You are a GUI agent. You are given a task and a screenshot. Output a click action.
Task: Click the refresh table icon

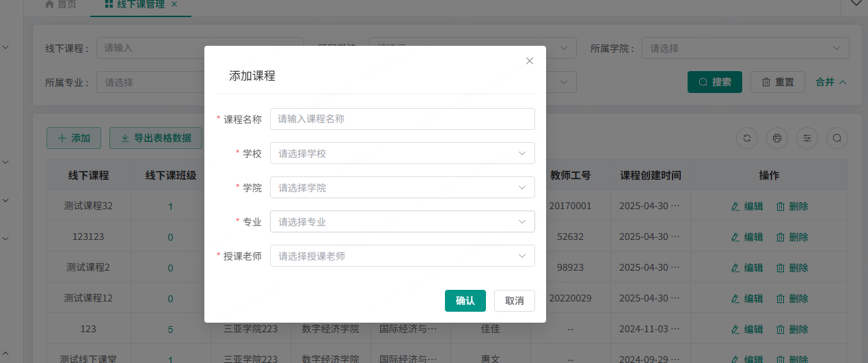[x=747, y=138]
